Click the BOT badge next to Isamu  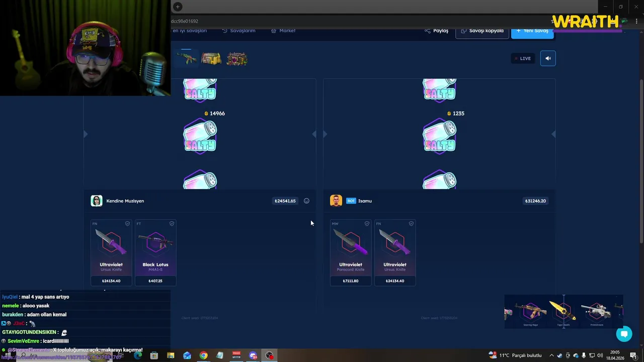pos(351,201)
